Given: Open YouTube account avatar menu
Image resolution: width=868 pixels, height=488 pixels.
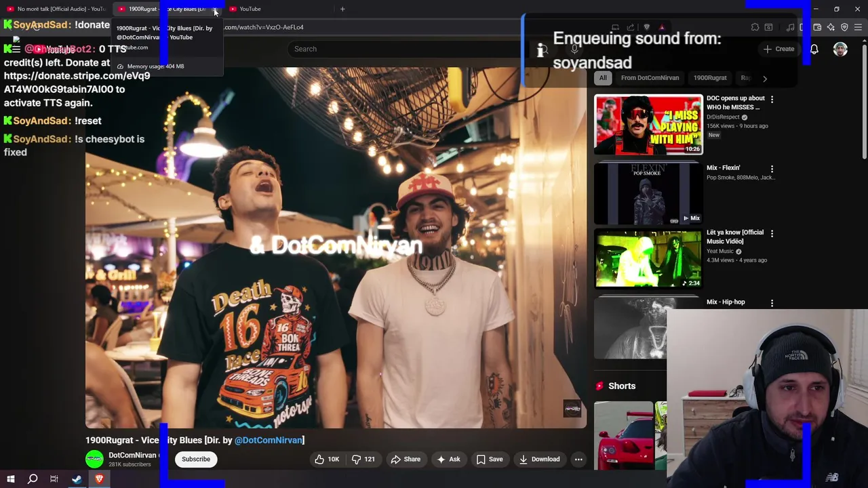Looking at the screenshot, I should pos(840,49).
